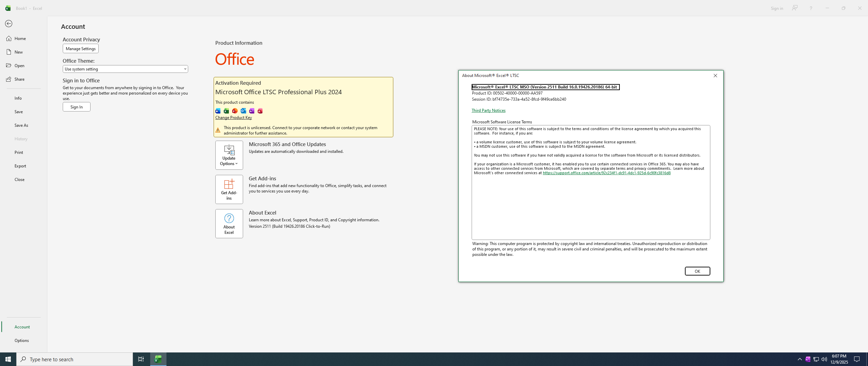Viewport: 868px width, 366px height.
Task: Select Save As in sidebar
Action: point(21,125)
